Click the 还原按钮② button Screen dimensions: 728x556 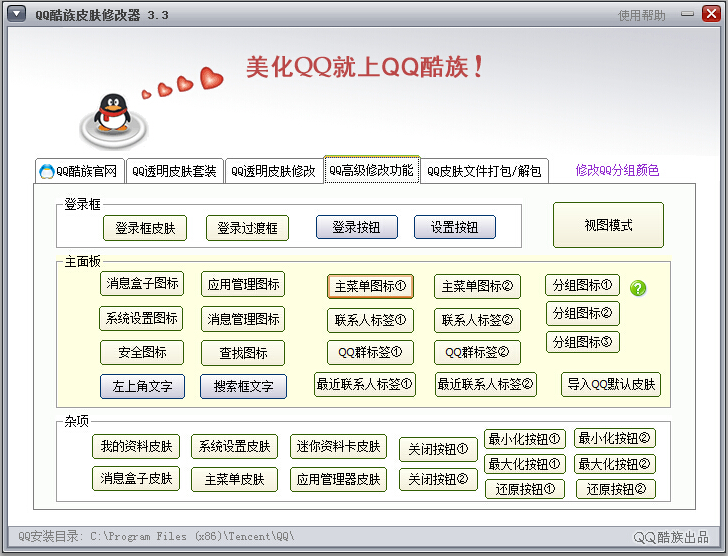[x=616, y=489]
